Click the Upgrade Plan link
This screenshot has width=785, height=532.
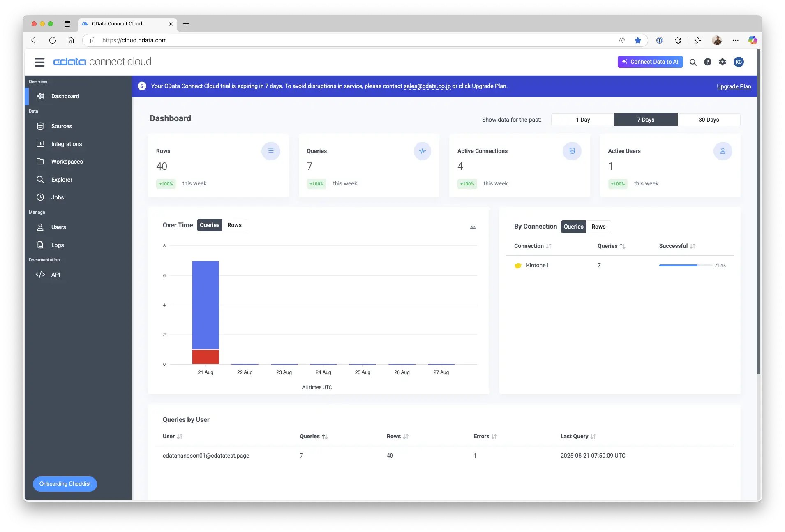[734, 86]
